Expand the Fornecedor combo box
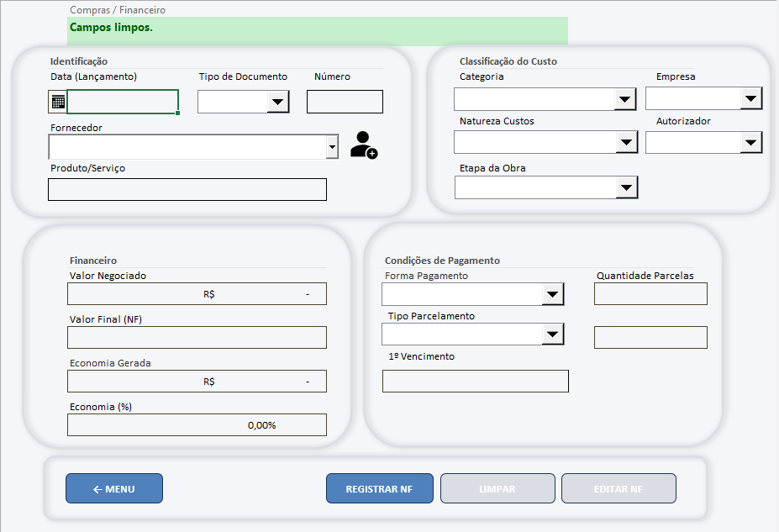The width and height of the screenshot is (779, 532). [x=333, y=147]
